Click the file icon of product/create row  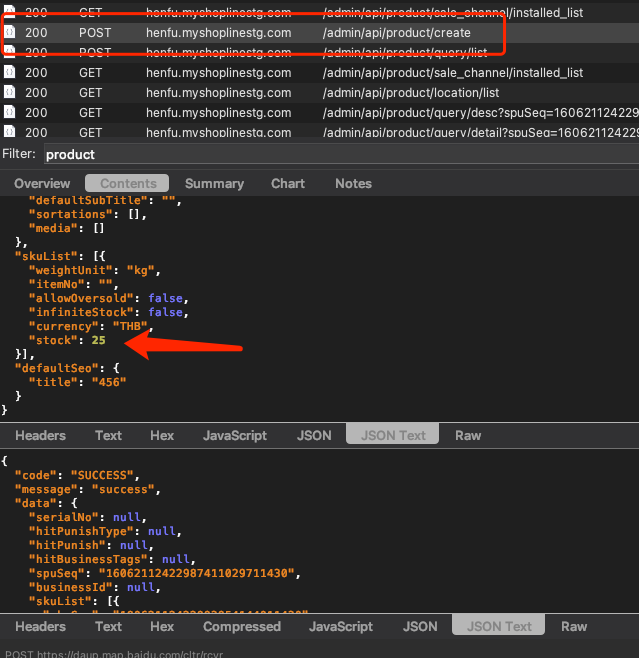tap(9, 33)
